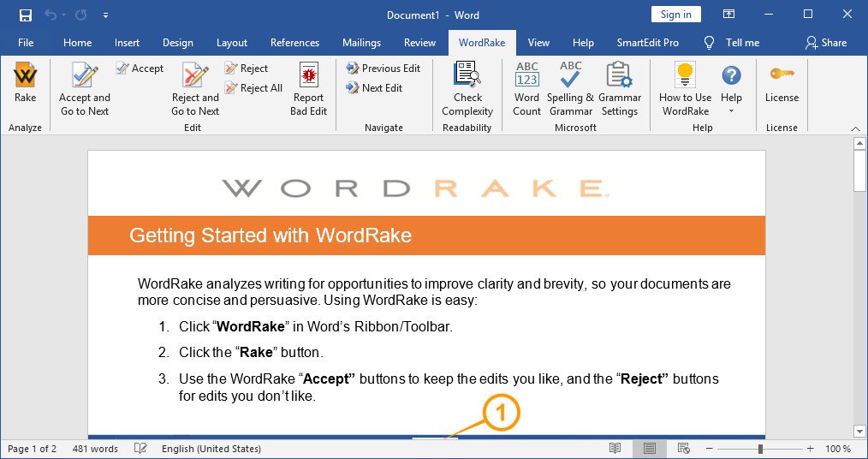This screenshot has width=868, height=459.
Task: Click the Sign in button
Action: pyautogui.click(x=676, y=15)
